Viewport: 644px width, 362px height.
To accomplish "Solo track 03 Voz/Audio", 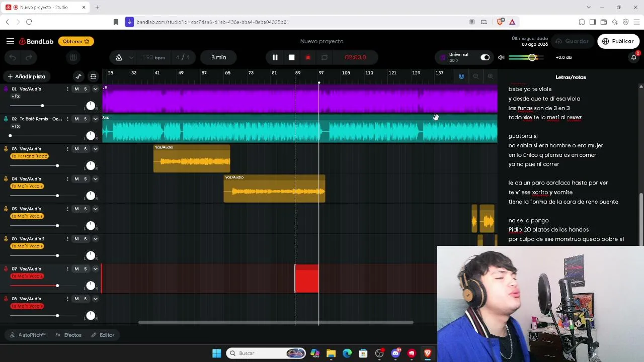I will tap(85, 149).
